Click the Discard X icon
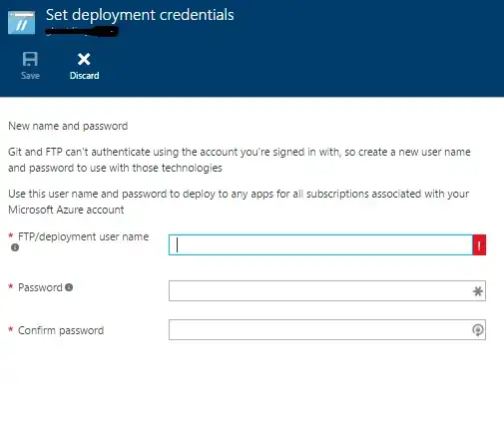Viewport: 504px width, 432px height. pos(84,59)
